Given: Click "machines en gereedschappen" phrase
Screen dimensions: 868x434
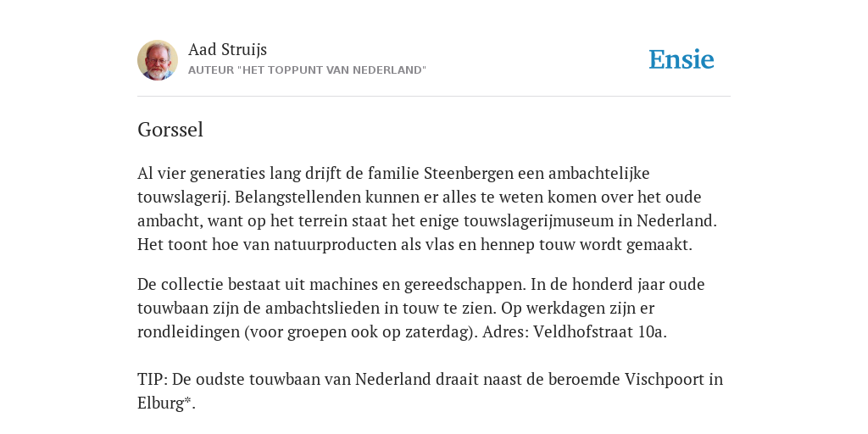Looking at the screenshot, I should pos(417,285).
